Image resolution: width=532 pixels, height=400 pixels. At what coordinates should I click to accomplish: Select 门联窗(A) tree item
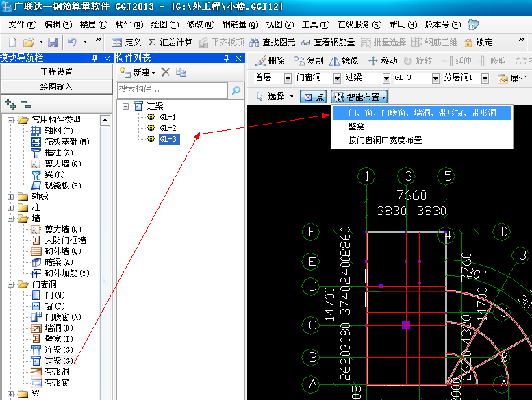[63, 317]
